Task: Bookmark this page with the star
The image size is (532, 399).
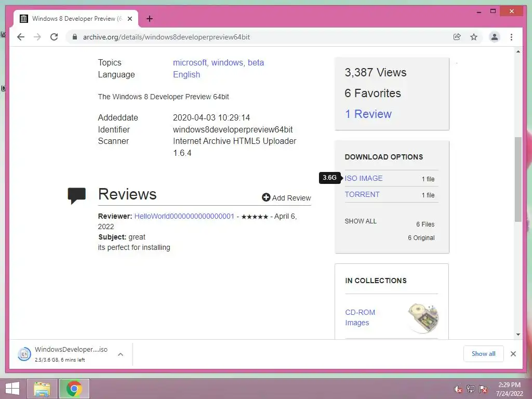Action: pyautogui.click(x=474, y=37)
